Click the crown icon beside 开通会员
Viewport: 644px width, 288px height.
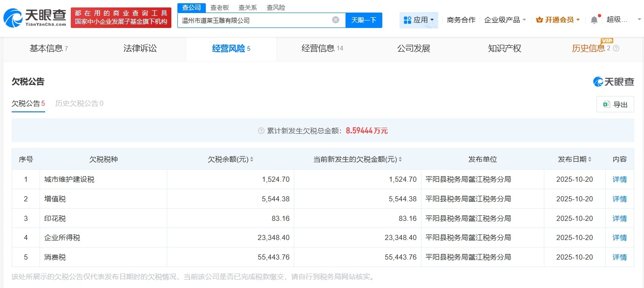click(539, 20)
